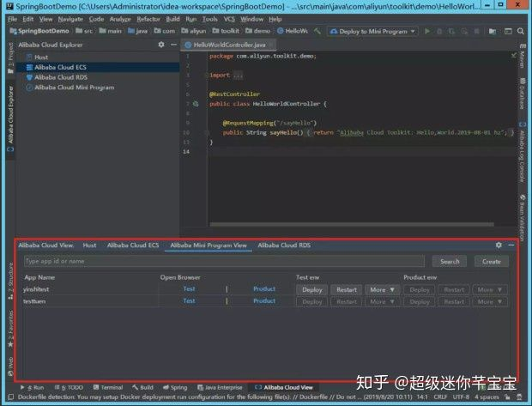Toggle the Structure tool window stripe
Screen dimensions: 532x406
tap(10, 279)
